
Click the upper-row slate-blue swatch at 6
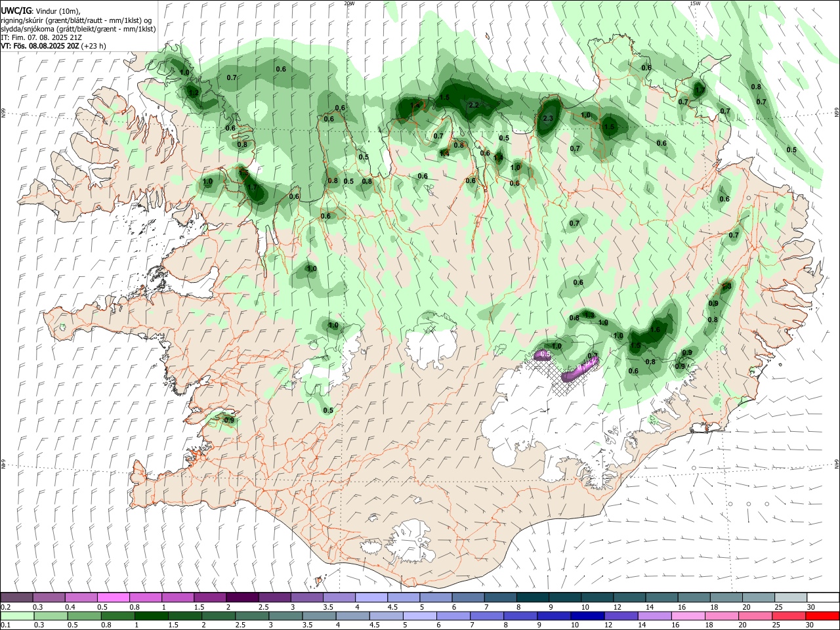[x=467, y=597]
